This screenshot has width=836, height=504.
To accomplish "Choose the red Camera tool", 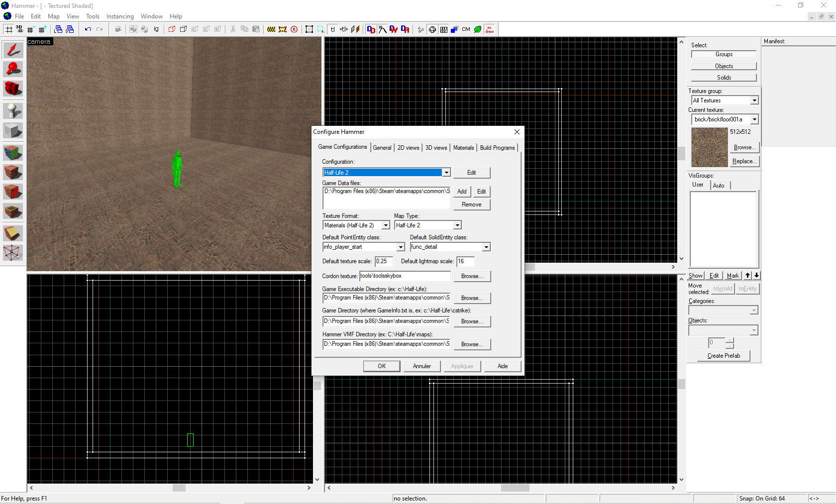I will coord(13,89).
